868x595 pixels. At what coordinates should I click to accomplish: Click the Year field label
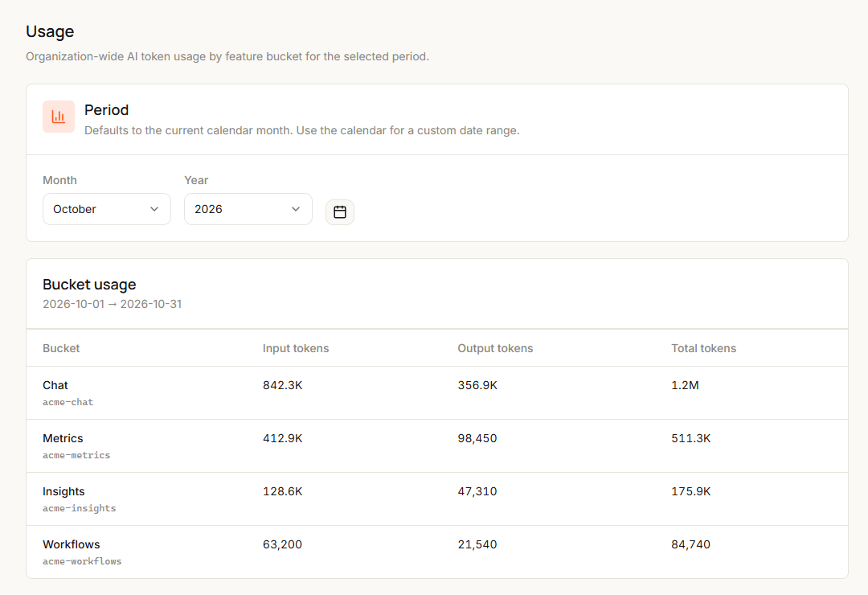click(x=196, y=180)
